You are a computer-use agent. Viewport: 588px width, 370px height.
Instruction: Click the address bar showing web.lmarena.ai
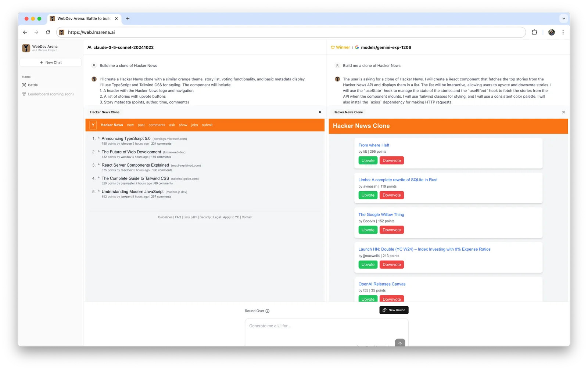tap(291, 32)
